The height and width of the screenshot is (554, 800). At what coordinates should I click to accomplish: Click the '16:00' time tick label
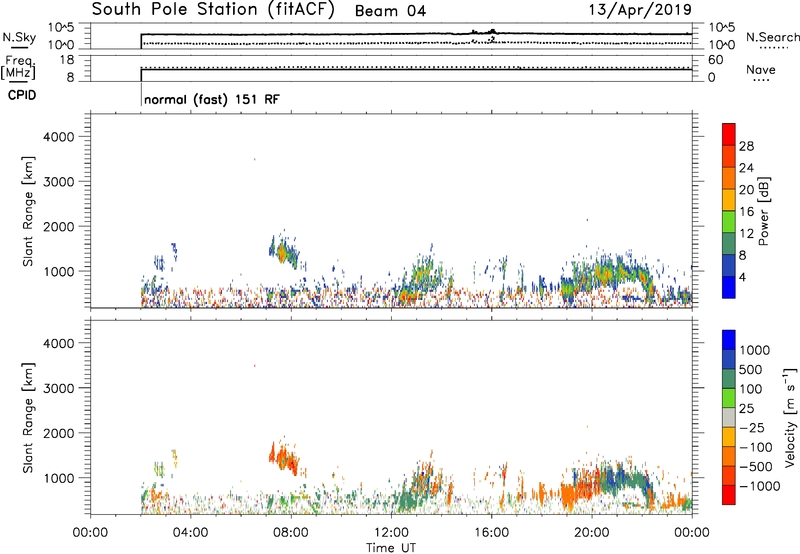pyautogui.click(x=491, y=533)
